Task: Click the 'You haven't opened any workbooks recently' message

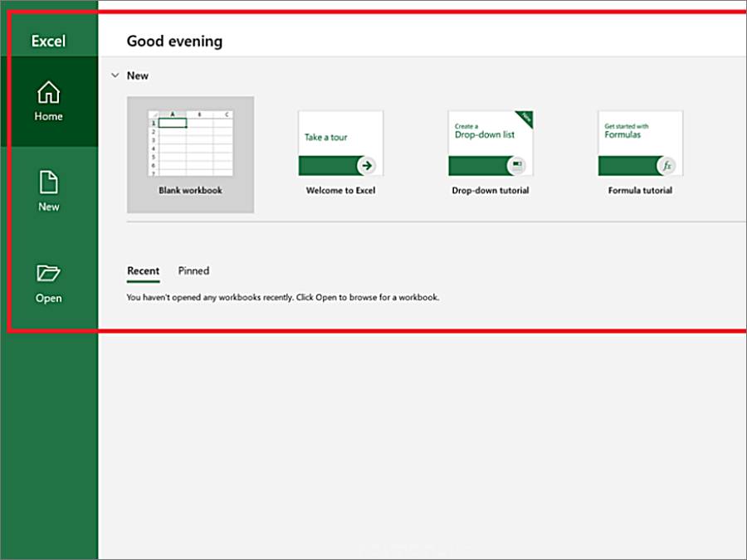Action: tap(283, 297)
